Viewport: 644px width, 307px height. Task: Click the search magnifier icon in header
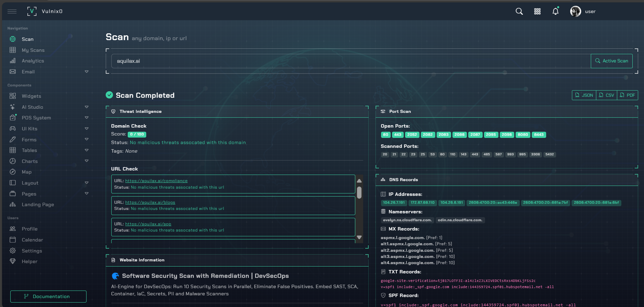519,11
